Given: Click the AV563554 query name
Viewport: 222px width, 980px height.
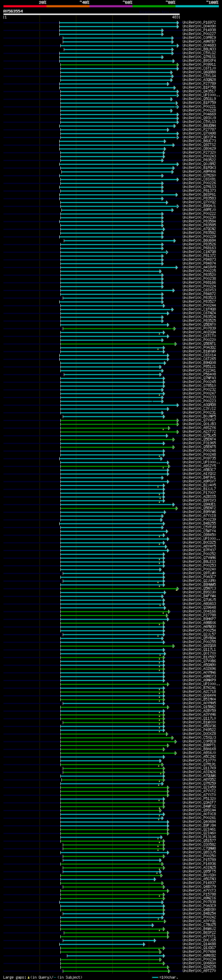Looking at the screenshot, I should 13,11.
